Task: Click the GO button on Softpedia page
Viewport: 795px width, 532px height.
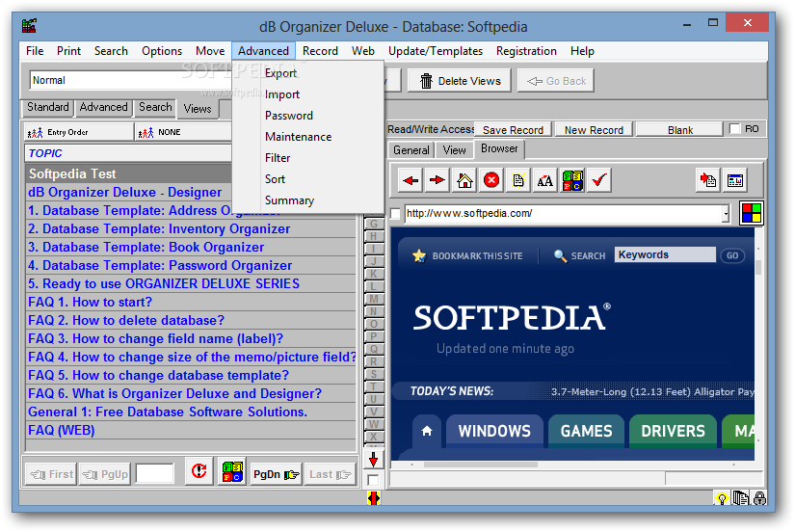Action: [732, 255]
